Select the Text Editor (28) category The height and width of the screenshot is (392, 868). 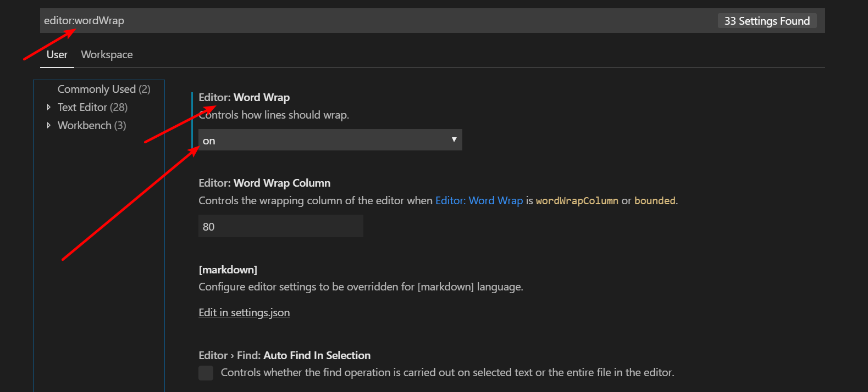(x=92, y=107)
